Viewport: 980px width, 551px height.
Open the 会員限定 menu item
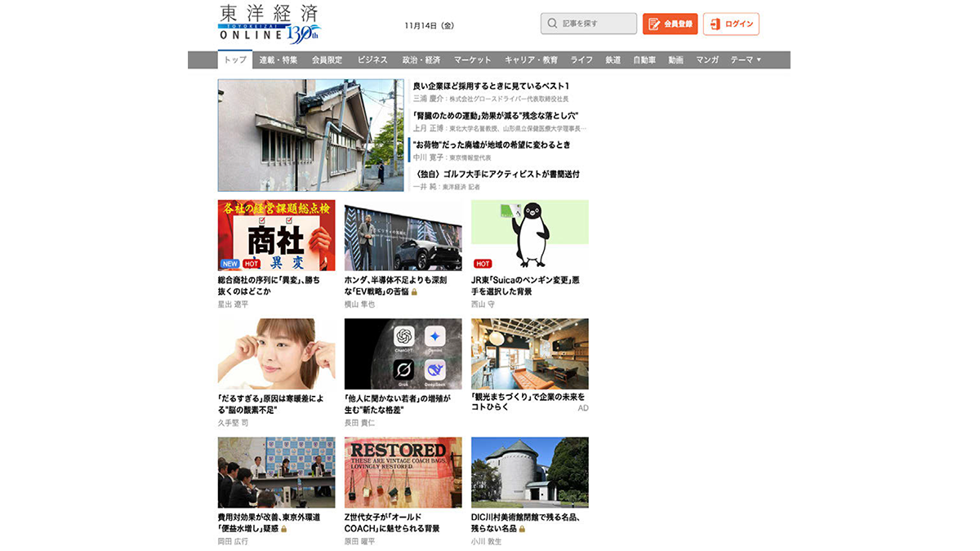coord(327,60)
